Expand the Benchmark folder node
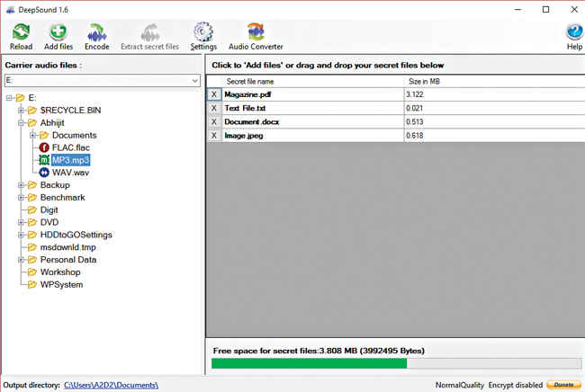585x392 pixels. pyautogui.click(x=22, y=197)
